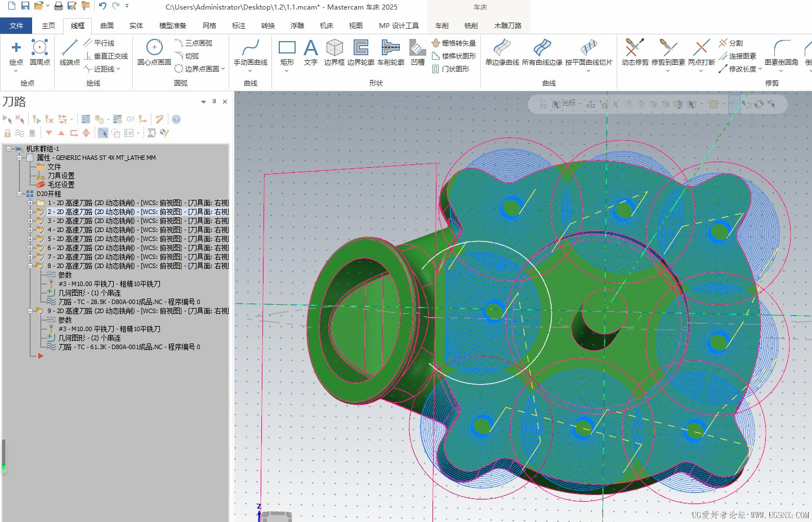The width and height of the screenshot is (812, 522).
Task: Open the 文件 file menu
Action: coord(16,25)
